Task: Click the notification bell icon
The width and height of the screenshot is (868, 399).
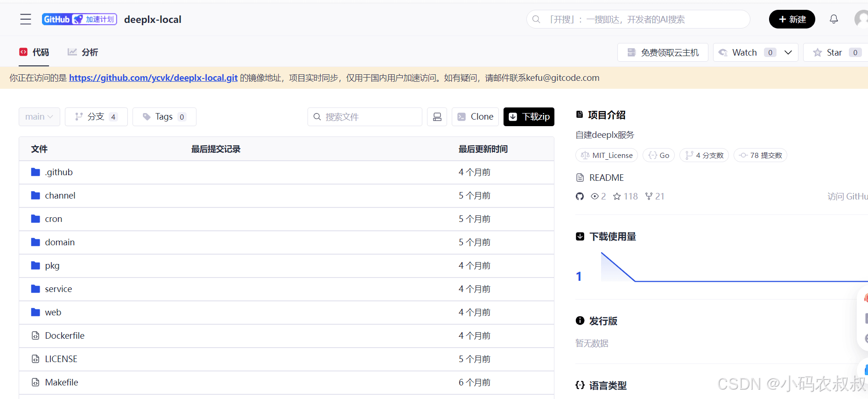Action: click(x=834, y=19)
